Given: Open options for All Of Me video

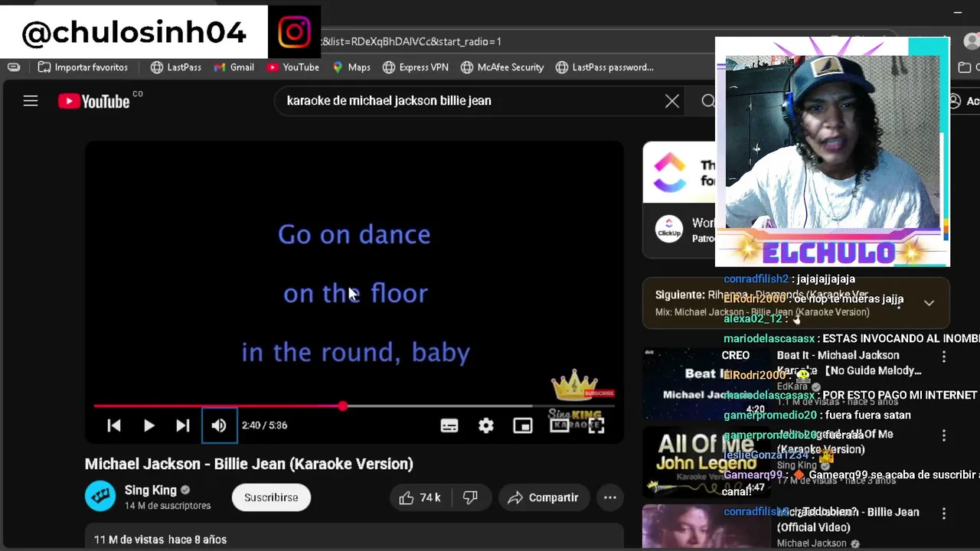Looking at the screenshot, I should coord(944,435).
